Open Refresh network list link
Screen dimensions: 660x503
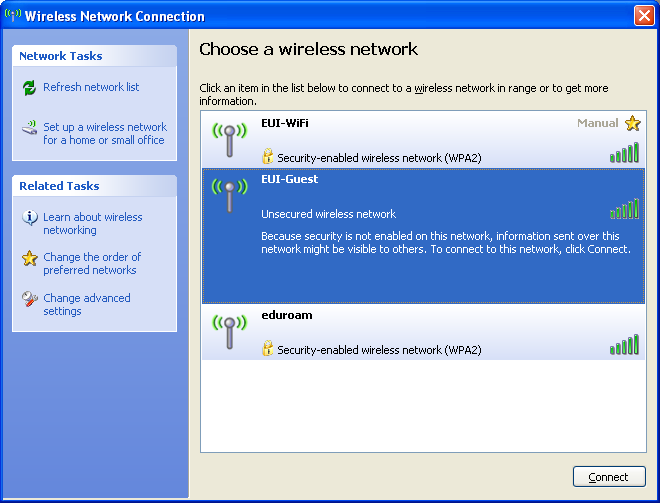[91, 88]
